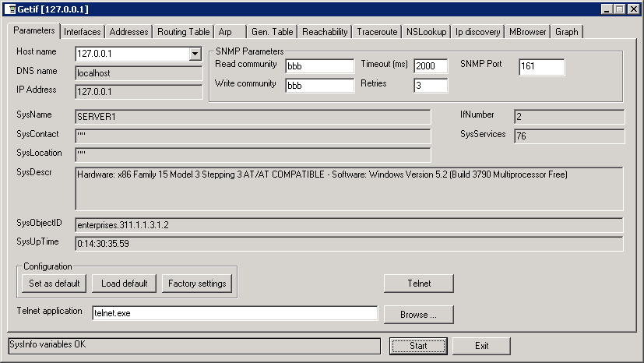This screenshot has width=644, height=363.
Task: Click the Write community text box
Action: click(x=319, y=85)
